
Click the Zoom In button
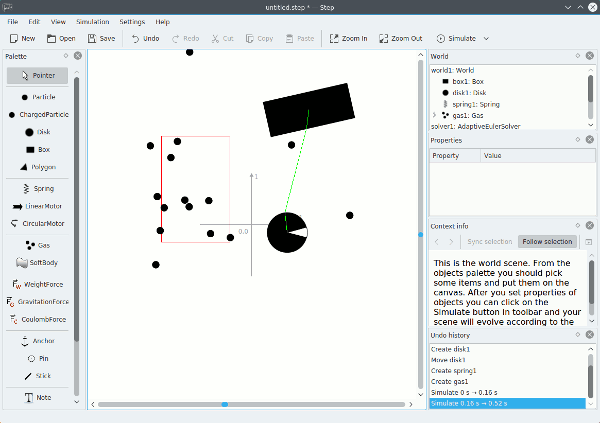pyautogui.click(x=347, y=38)
